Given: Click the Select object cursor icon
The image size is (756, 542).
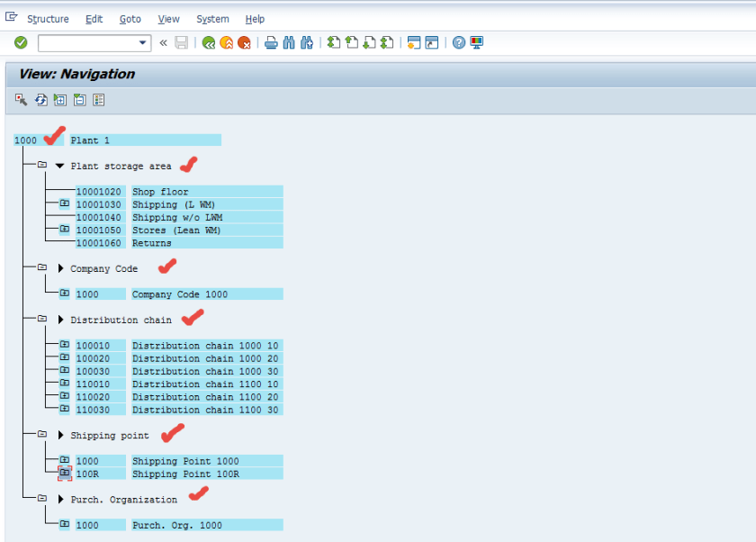Looking at the screenshot, I should coord(21,100).
